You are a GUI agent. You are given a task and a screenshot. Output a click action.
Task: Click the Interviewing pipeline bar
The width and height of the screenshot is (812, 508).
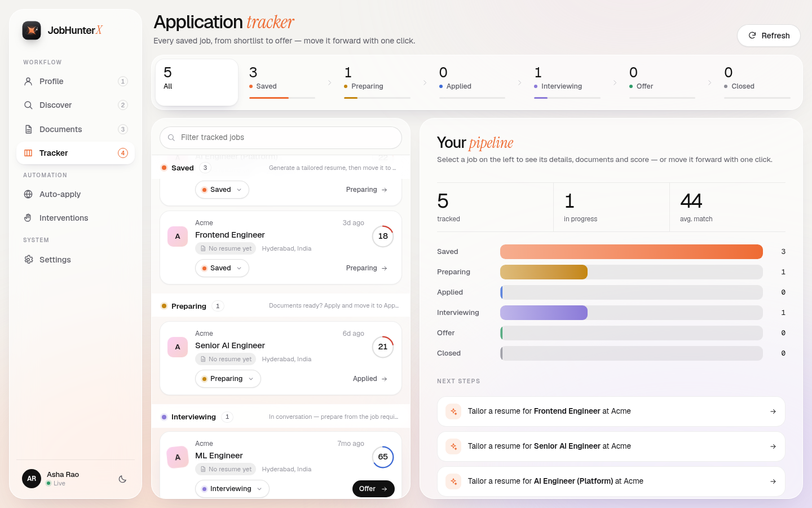click(632, 313)
